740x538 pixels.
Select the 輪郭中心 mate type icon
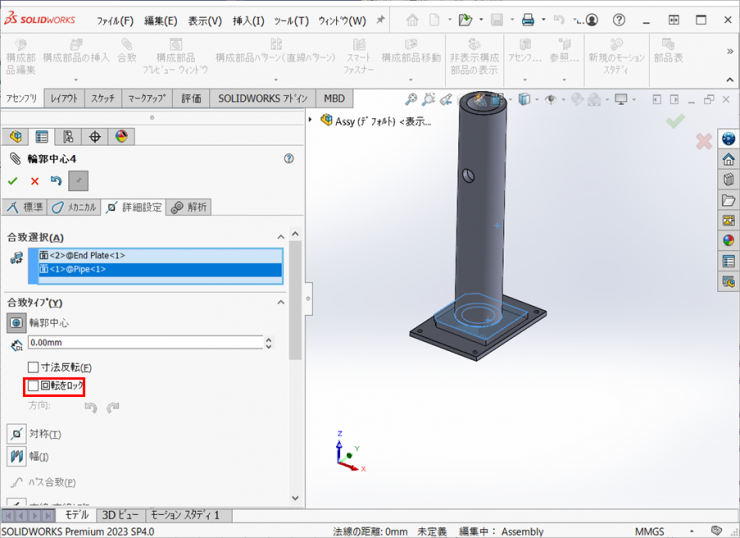16,323
